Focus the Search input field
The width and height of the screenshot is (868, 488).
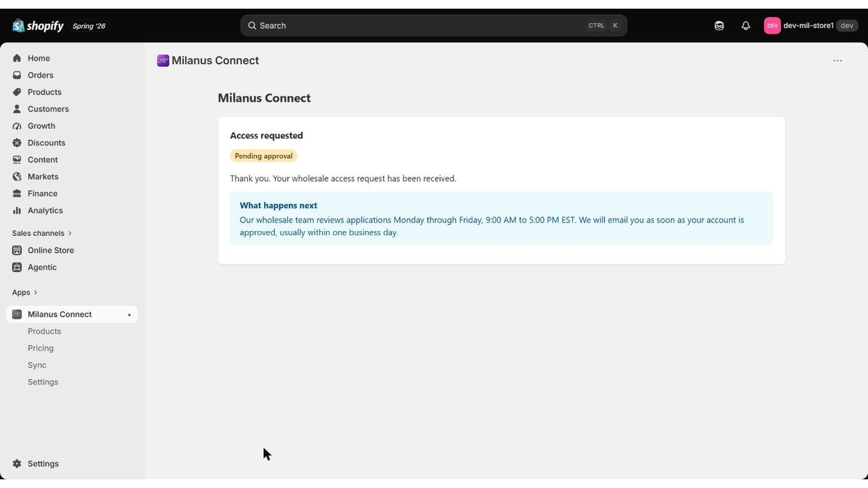point(433,25)
